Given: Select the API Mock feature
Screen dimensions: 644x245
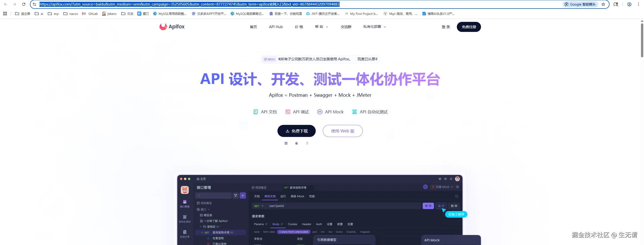Looking at the screenshot, I should pyautogui.click(x=330, y=112).
